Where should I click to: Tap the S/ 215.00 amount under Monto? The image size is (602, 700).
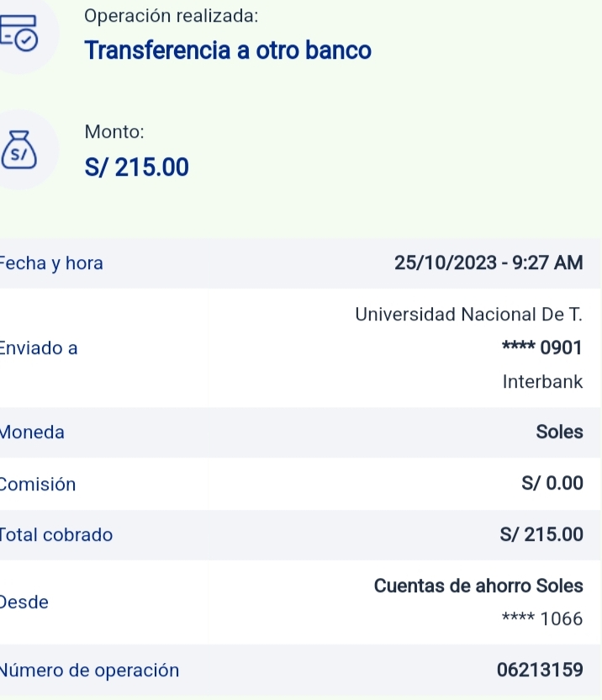click(x=137, y=168)
